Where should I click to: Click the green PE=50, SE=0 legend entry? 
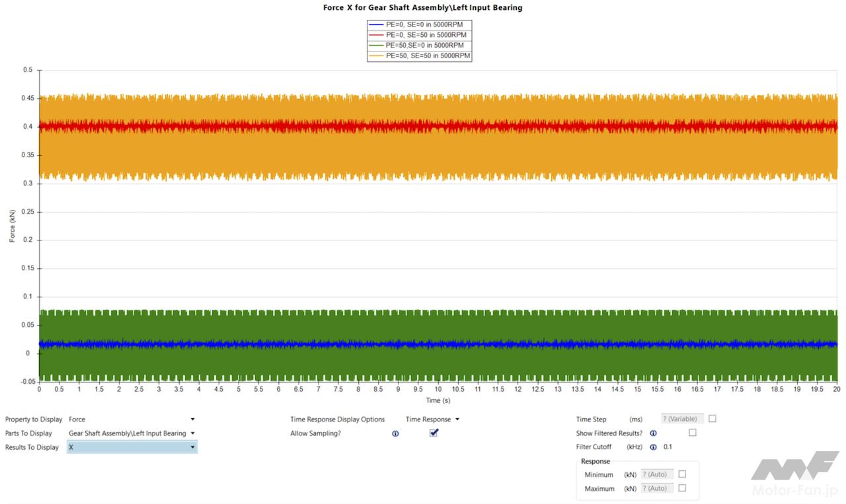[x=420, y=46]
